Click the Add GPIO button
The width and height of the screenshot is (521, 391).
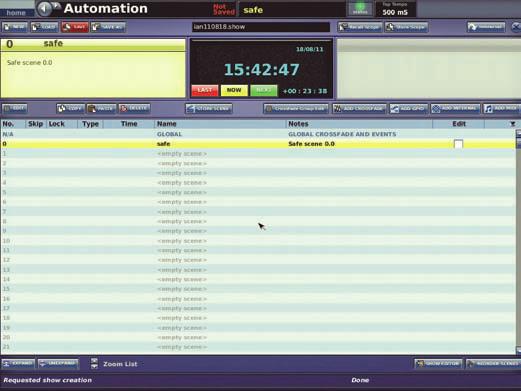point(409,108)
